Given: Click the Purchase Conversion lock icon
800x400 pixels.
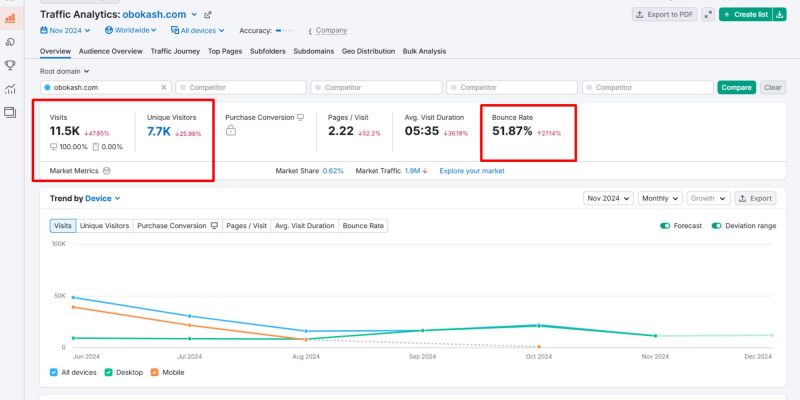Looking at the screenshot, I should tap(231, 131).
